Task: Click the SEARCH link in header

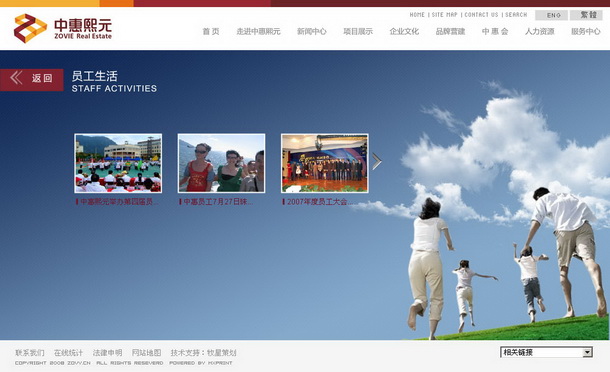Action: click(x=516, y=15)
